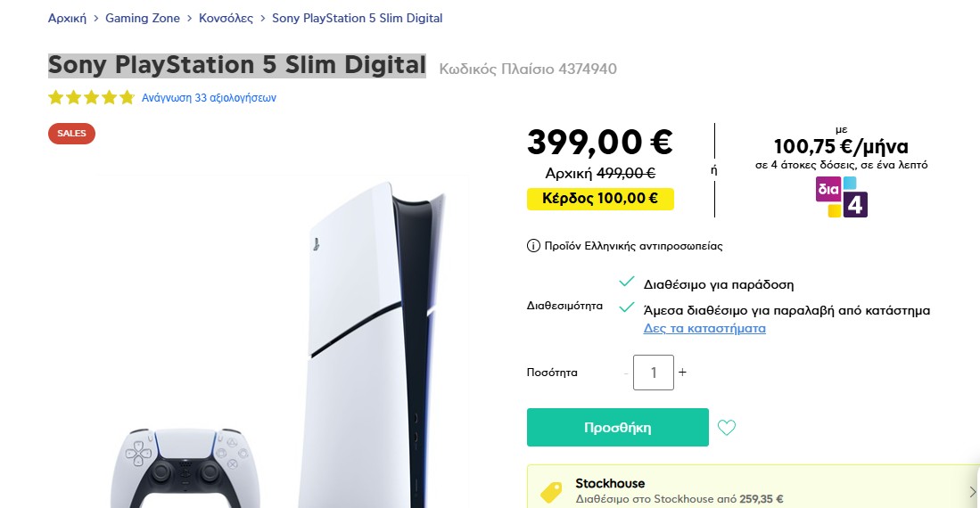Click the PlayStation 5 console product image
Screen dimensions: 980x508
(372, 345)
